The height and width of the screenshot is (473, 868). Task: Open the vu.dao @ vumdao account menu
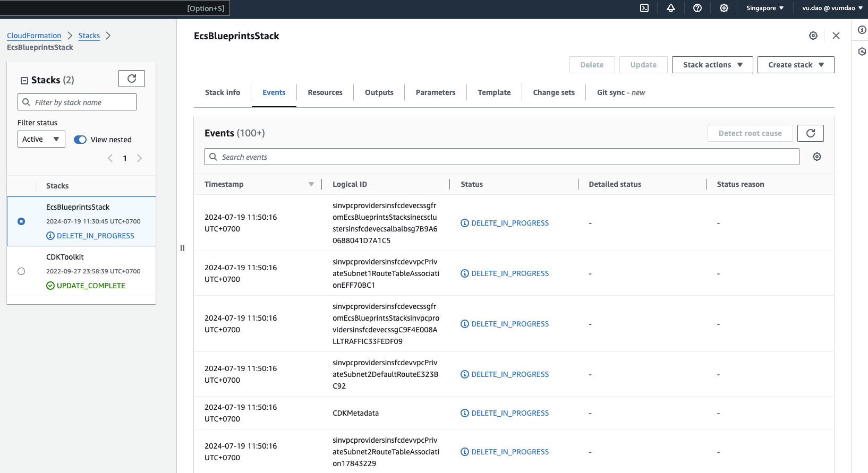click(832, 8)
